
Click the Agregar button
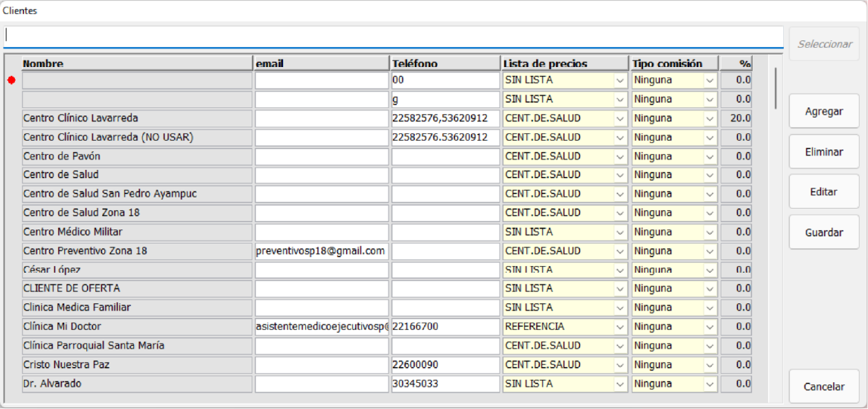[x=824, y=112]
